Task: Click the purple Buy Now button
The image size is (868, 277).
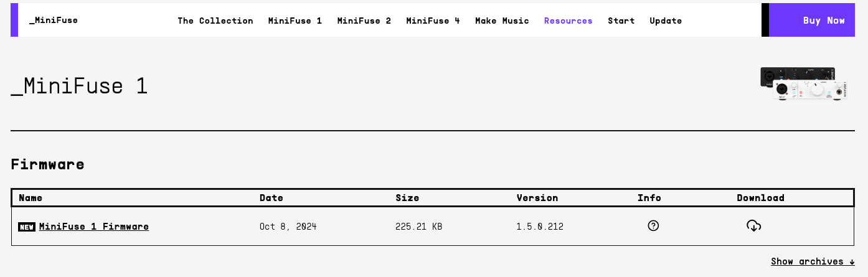Action: pyautogui.click(x=819, y=20)
